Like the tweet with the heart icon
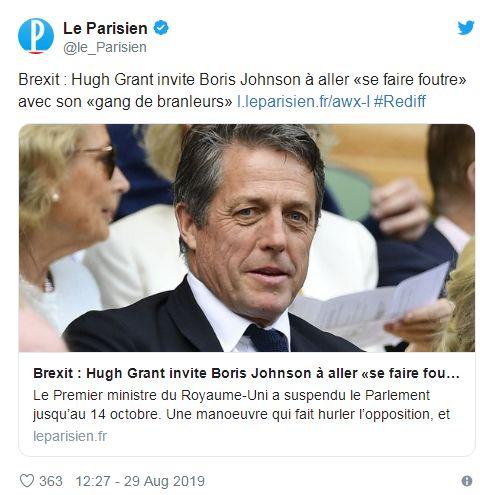The image size is (493, 495). (27, 481)
